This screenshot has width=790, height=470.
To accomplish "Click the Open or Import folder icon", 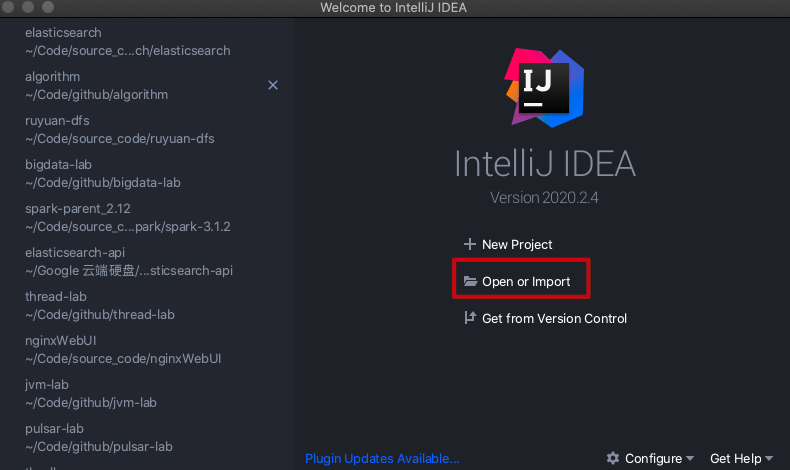I will tap(470, 282).
